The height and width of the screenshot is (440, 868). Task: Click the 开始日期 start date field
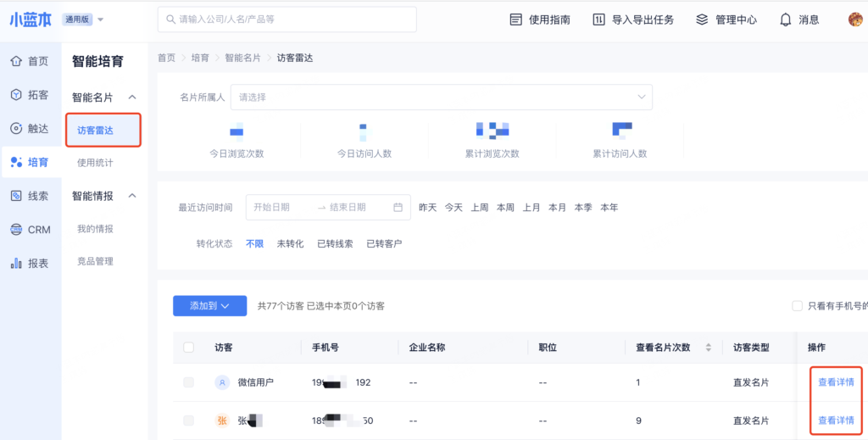[280, 207]
